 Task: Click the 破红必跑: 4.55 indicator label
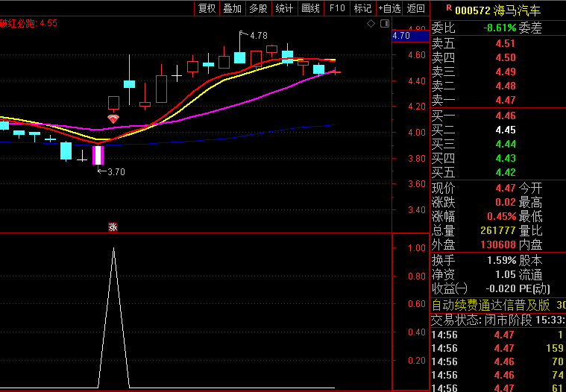point(28,23)
